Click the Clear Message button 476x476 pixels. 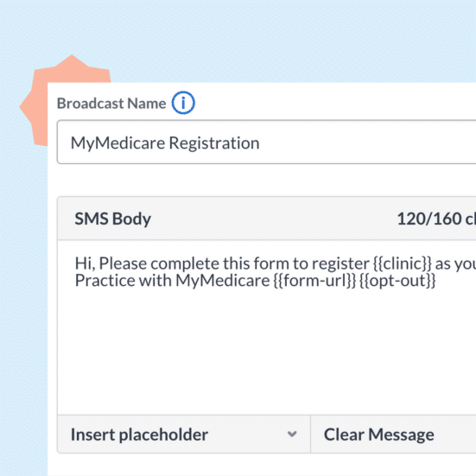click(379, 435)
